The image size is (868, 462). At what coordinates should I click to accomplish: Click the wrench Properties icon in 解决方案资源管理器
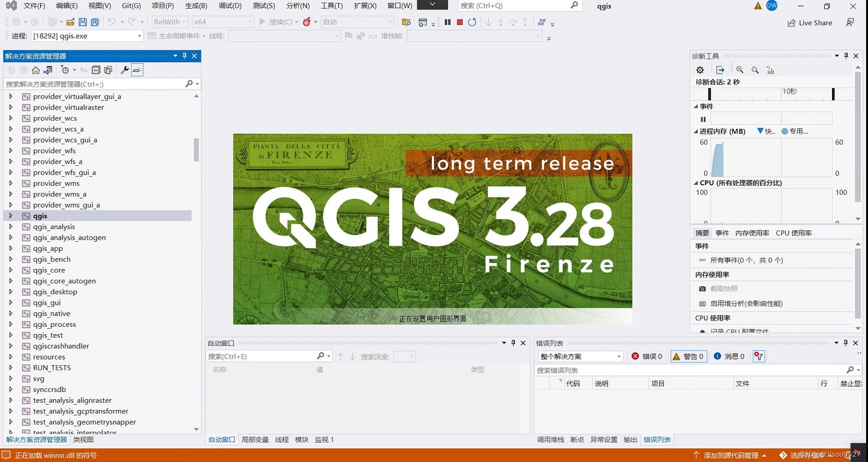124,70
